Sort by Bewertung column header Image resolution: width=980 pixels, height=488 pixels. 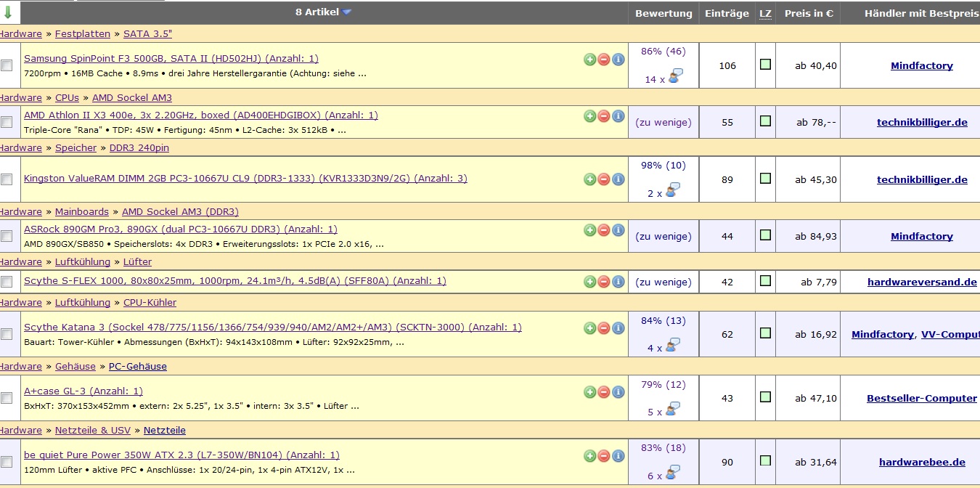point(663,14)
